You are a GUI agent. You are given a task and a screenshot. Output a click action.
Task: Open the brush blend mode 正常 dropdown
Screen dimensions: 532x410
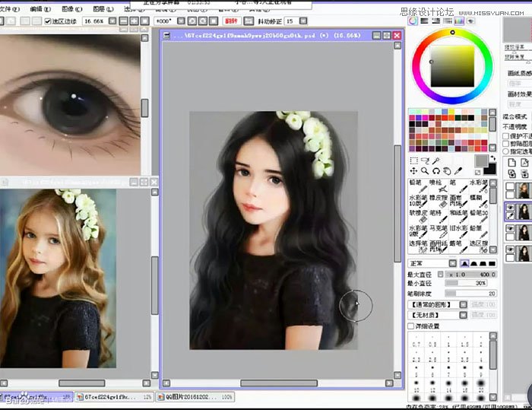[453, 263]
